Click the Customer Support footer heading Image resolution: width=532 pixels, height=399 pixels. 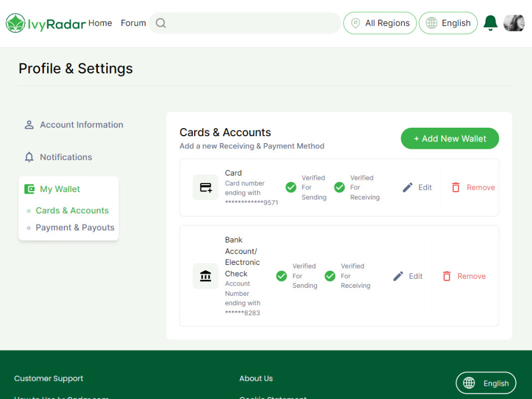48,378
